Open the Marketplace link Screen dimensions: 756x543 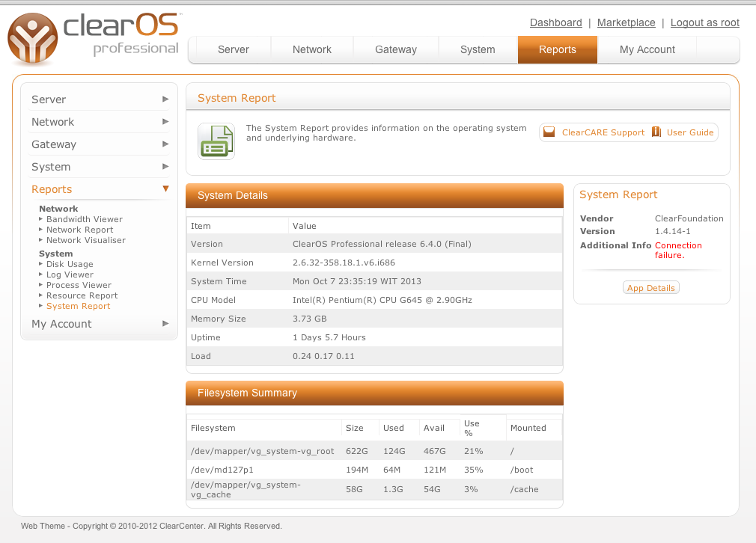[627, 22]
